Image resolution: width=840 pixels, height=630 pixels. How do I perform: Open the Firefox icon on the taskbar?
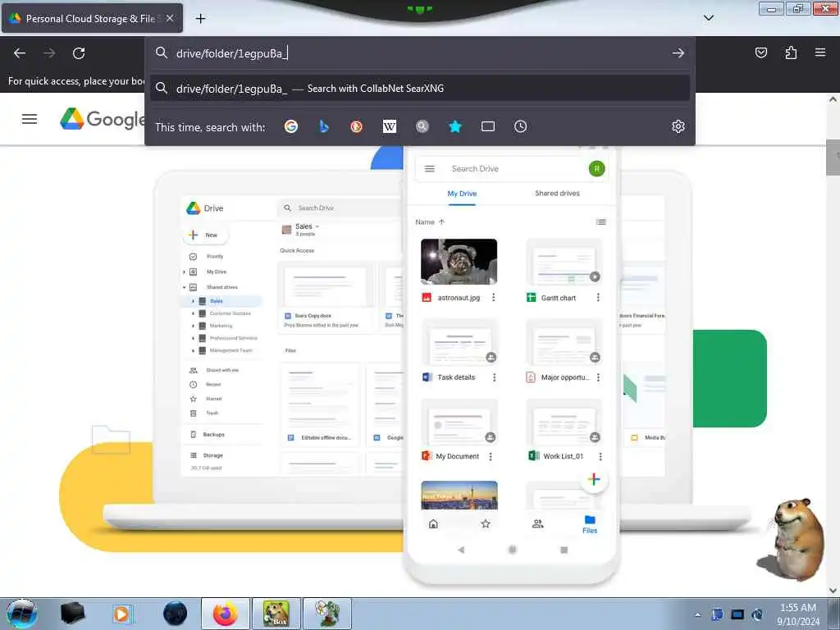(226, 614)
